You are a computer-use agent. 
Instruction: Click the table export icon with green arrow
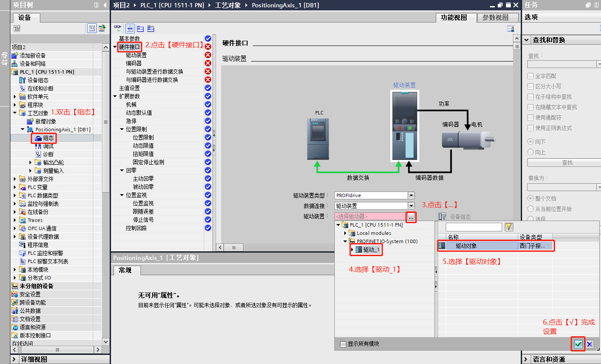point(101,28)
